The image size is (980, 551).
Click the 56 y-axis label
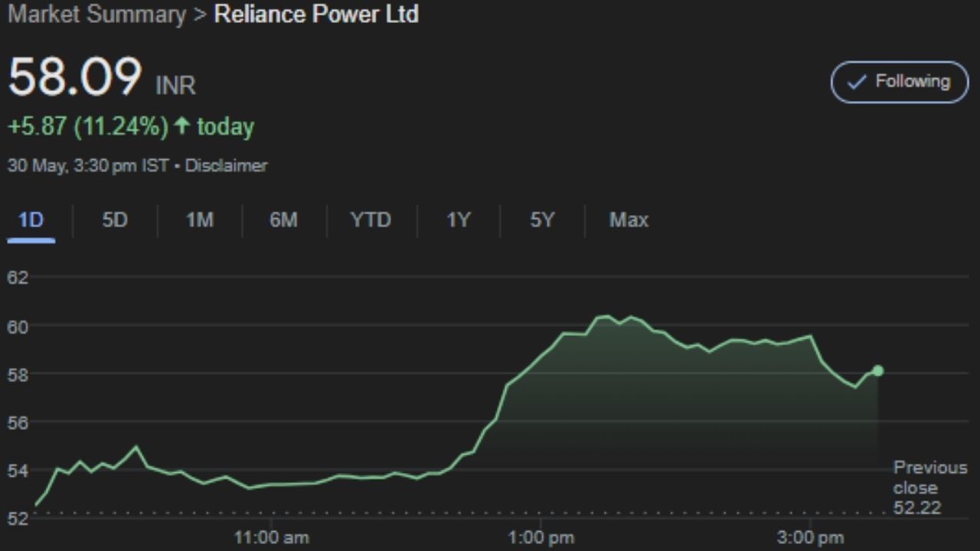pyautogui.click(x=18, y=422)
